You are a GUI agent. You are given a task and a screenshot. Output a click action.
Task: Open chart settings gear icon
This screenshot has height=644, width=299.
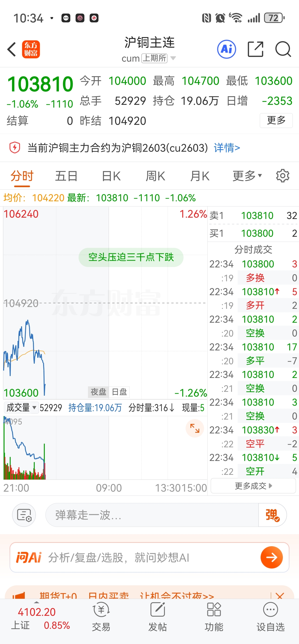click(282, 176)
